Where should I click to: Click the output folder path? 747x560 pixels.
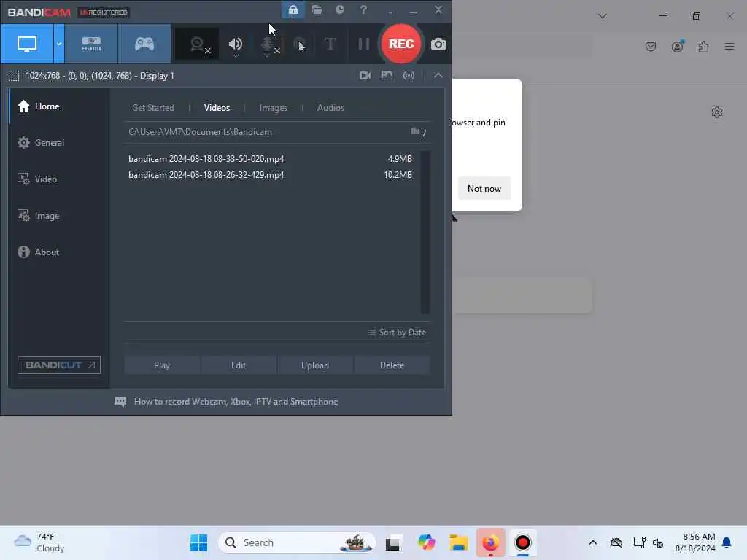pyautogui.click(x=200, y=132)
